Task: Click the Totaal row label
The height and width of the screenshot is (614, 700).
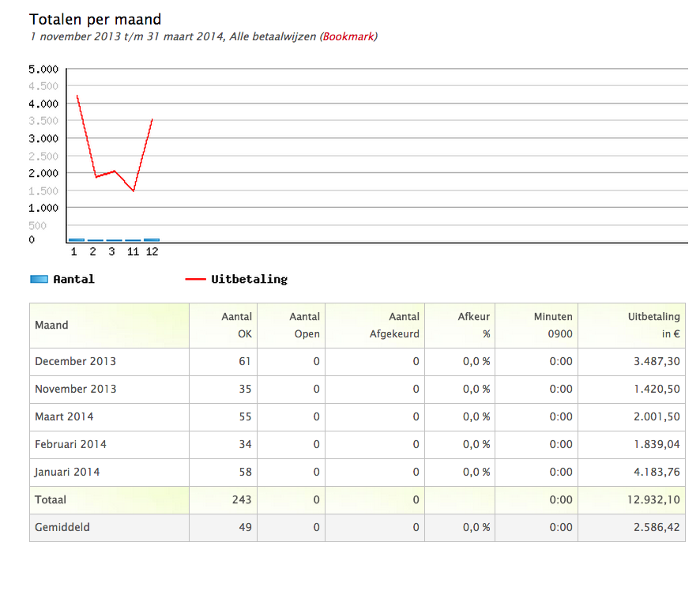Action: [x=51, y=499]
